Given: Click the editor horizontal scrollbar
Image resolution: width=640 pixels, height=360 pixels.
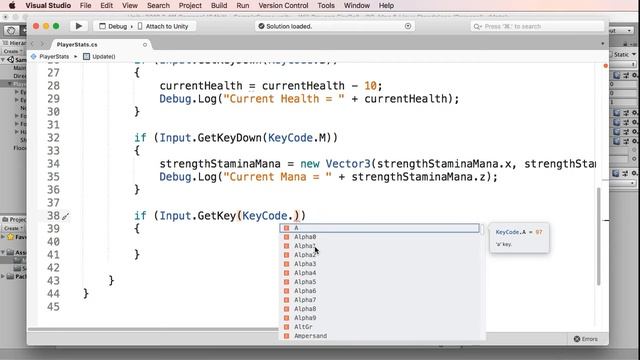Looking at the screenshot, I should coord(153,329).
